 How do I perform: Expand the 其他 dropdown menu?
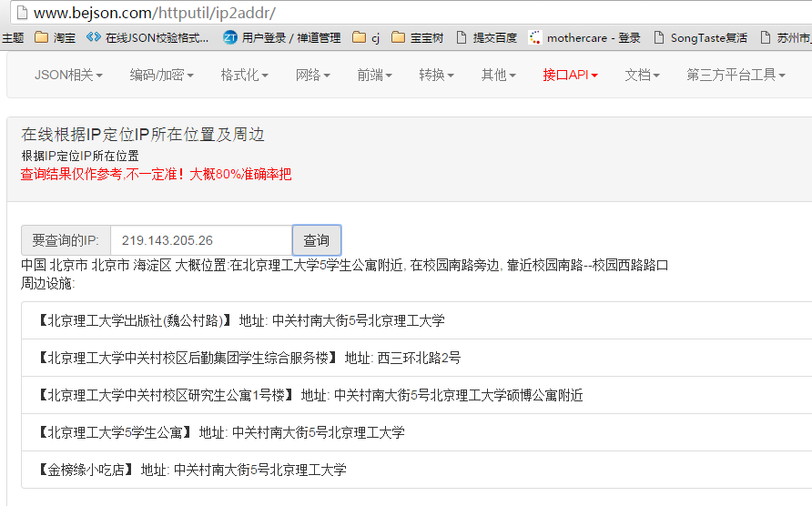(x=499, y=76)
